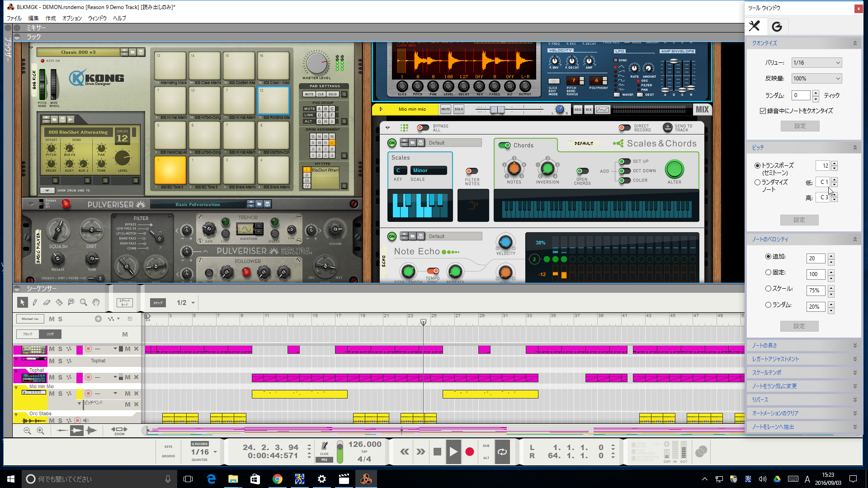Open the オプション menu
This screenshot has height=488, width=868.
pyautogui.click(x=72, y=19)
